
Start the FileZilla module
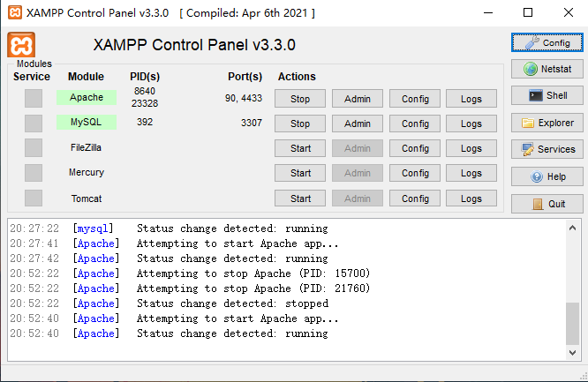pyautogui.click(x=300, y=148)
